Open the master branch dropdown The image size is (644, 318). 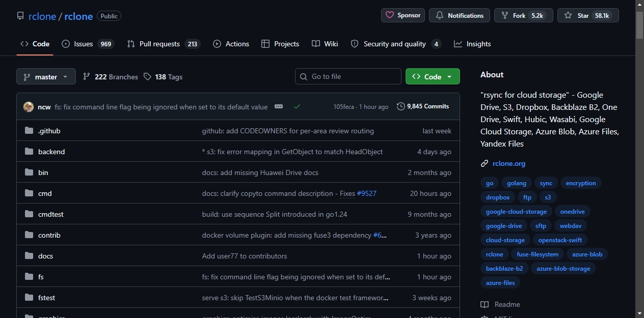pyautogui.click(x=46, y=77)
